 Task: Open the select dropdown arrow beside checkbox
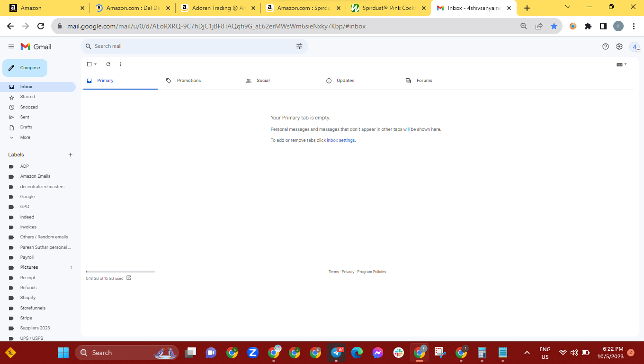[x=96, y=64]
